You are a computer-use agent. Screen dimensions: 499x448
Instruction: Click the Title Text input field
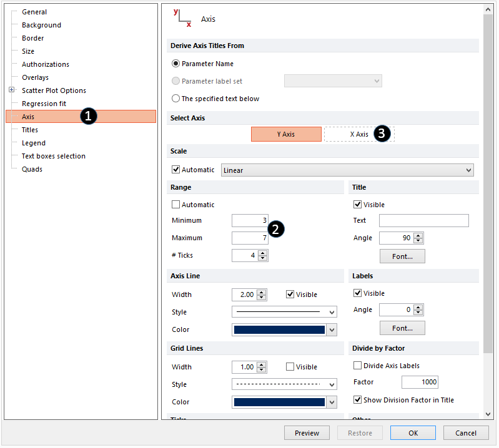(423, 220)
